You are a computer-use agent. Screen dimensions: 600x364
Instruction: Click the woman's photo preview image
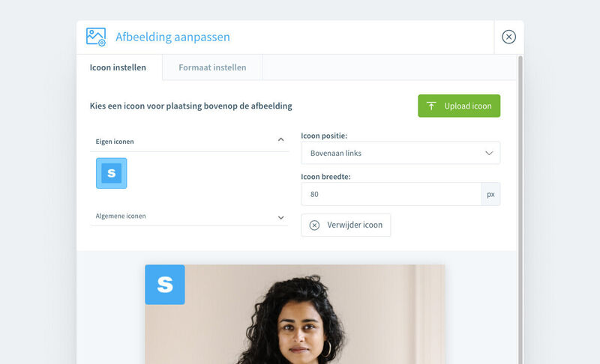(x=295, y=315)
